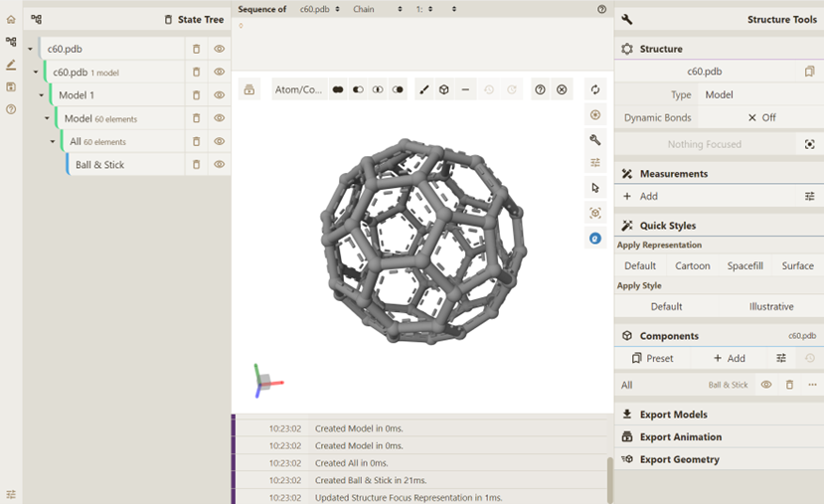Open the Measurements section header
This screenshot has height=504, width=824.
[673, 174]
